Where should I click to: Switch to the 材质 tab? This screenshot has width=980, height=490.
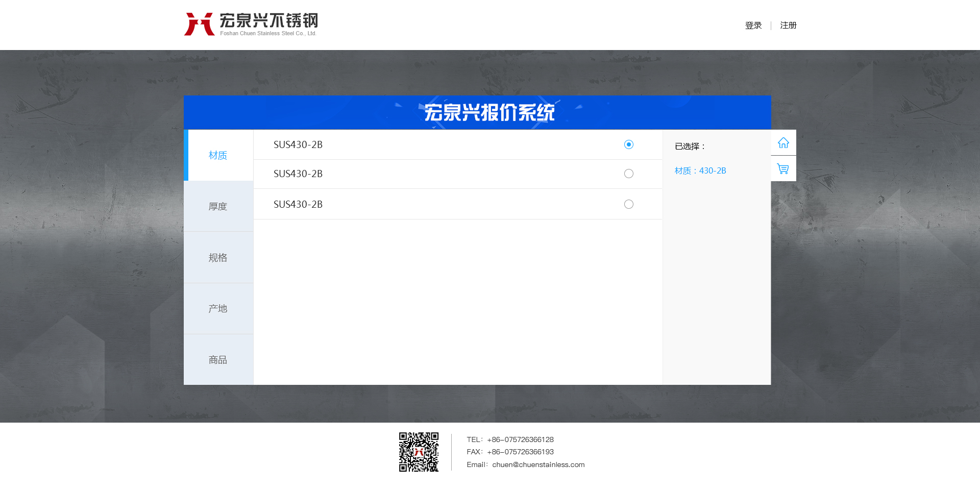218,155
